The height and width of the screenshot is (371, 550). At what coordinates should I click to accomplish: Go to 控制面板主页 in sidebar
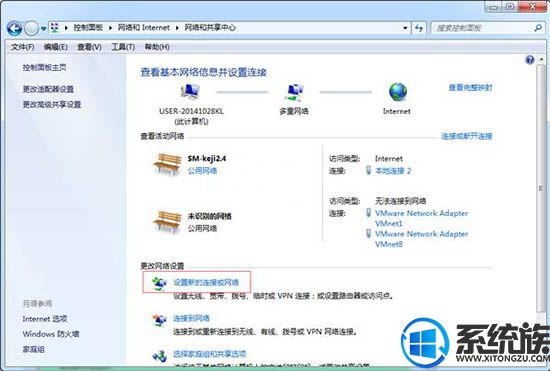click(44, 67)
